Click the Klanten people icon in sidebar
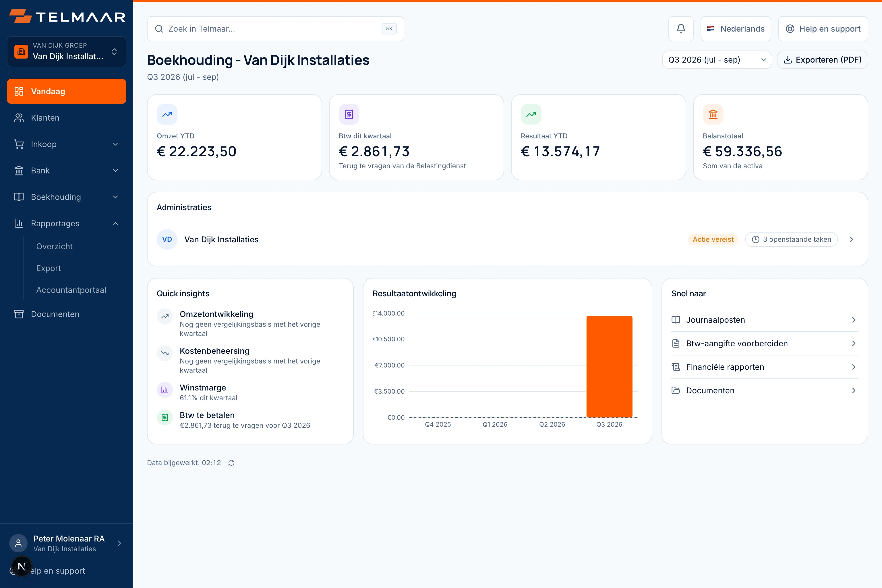The height and width of the screenshot is (588, 882). [x=19, y=118]
